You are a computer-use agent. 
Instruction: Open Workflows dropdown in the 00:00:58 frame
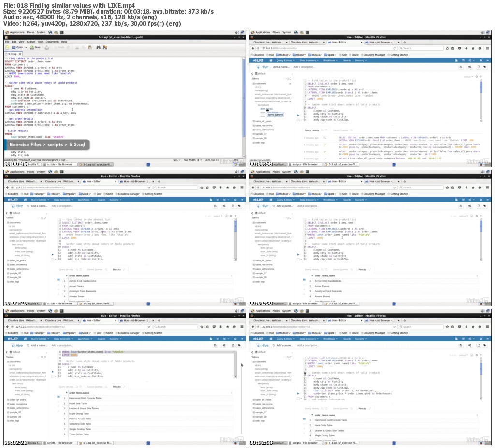tap(330, 60)
